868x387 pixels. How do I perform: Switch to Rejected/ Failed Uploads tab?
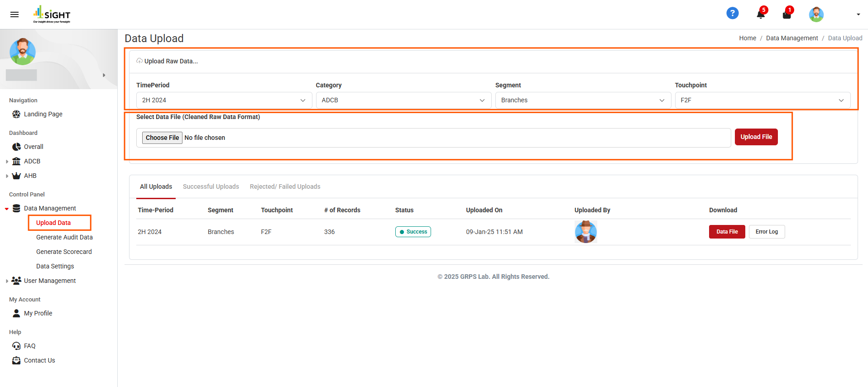pos(285,186)
